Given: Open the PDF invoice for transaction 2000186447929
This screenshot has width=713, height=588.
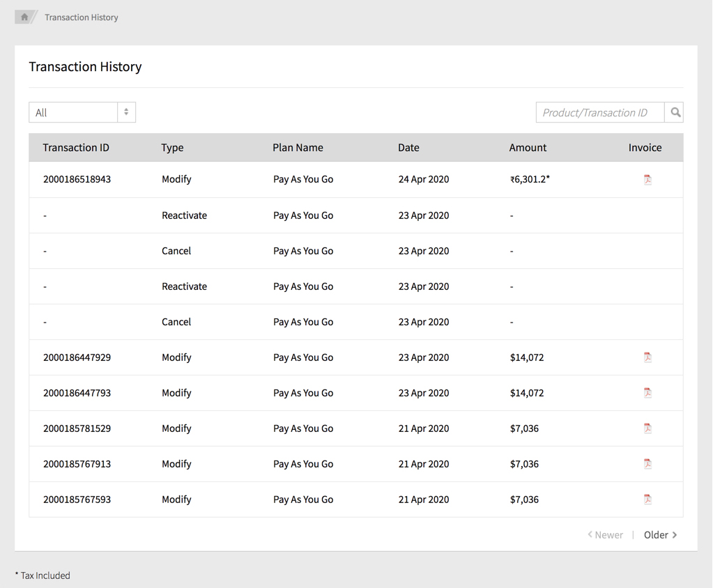Looking at the screenshot, I should [647, 357].
